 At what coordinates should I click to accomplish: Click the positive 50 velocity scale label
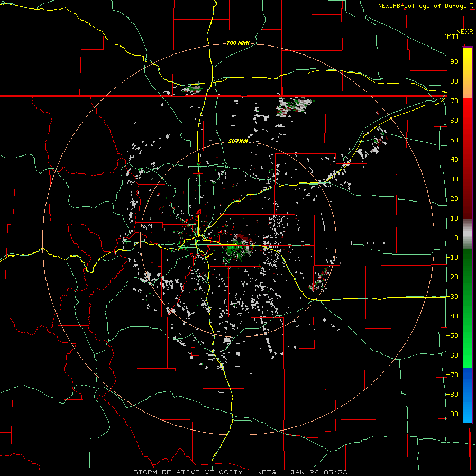[x=454, y=140]
